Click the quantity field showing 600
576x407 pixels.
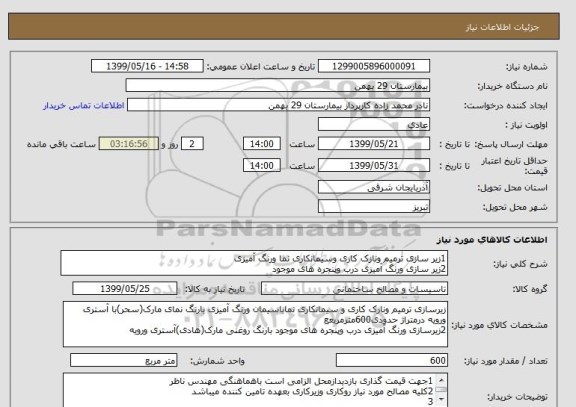pyautogui.click(x=392, y=360)
